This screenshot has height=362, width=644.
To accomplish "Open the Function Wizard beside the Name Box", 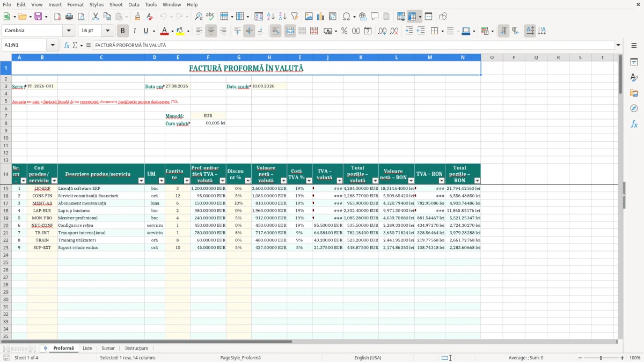I will click(67, 46).
